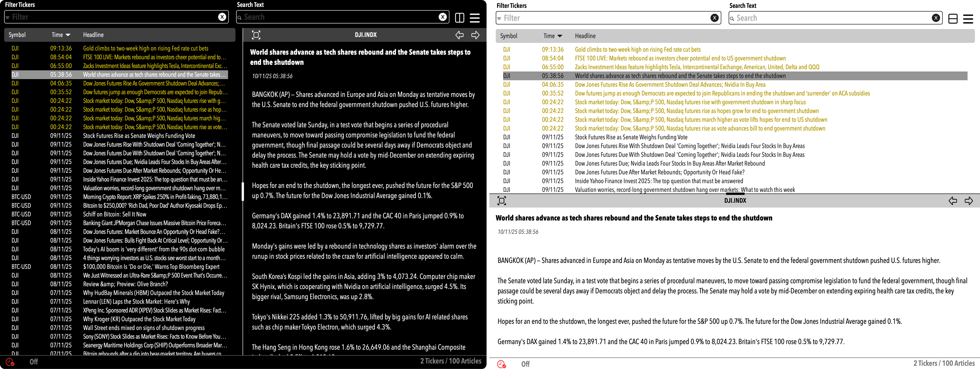
Task: Open the light panel hamburger menu
Action: tap(968, 19)
